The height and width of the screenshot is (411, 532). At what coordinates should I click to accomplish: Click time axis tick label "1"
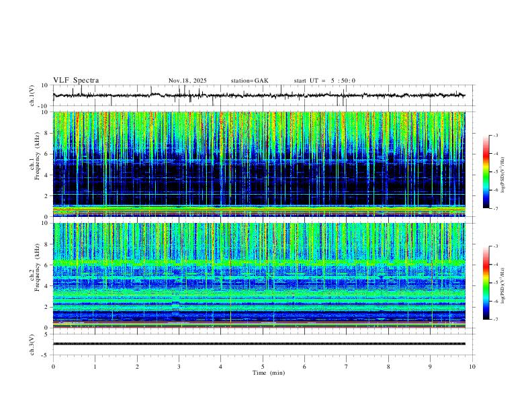pyautogui.click(x=95, y=367)
